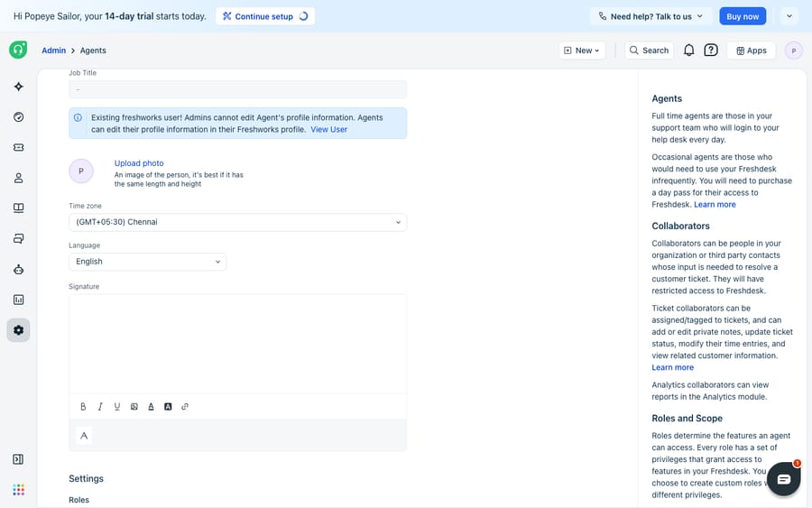Open the Freddy AI sparkle sidebar icon
The image size is (812, 508).
(x=19, y=87)
